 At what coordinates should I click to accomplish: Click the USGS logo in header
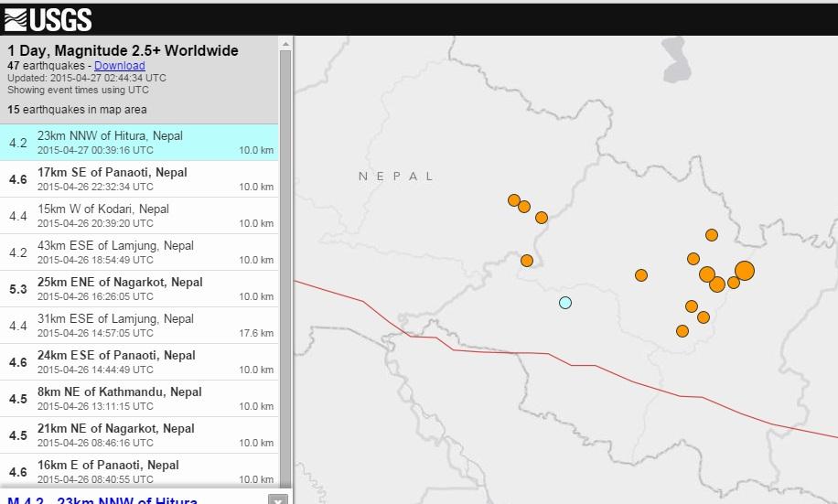(x=48, y=18)
